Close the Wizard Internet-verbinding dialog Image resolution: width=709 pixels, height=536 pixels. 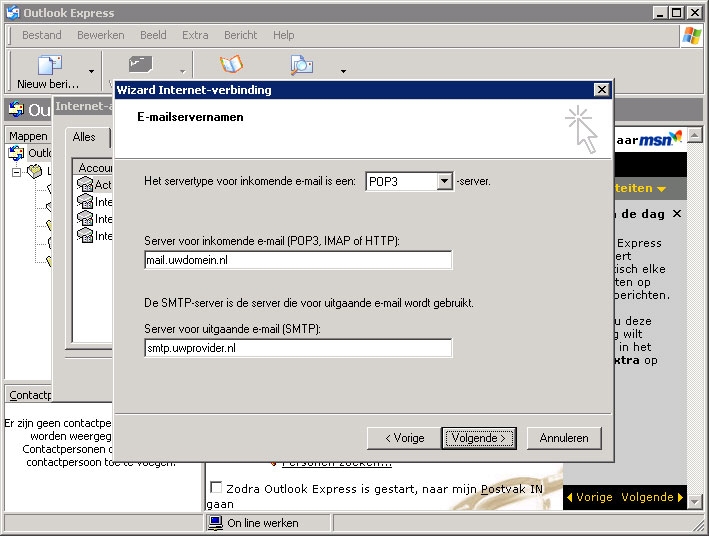click(x=601, y=90)
